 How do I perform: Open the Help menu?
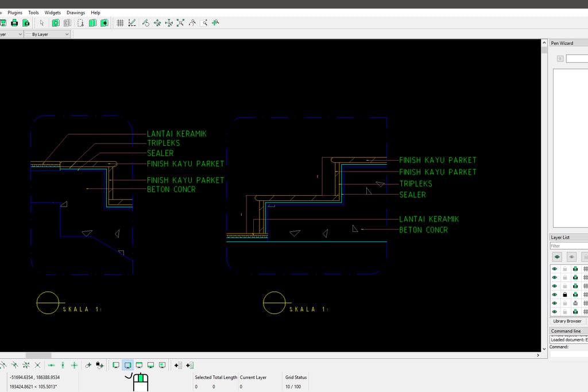96,13
